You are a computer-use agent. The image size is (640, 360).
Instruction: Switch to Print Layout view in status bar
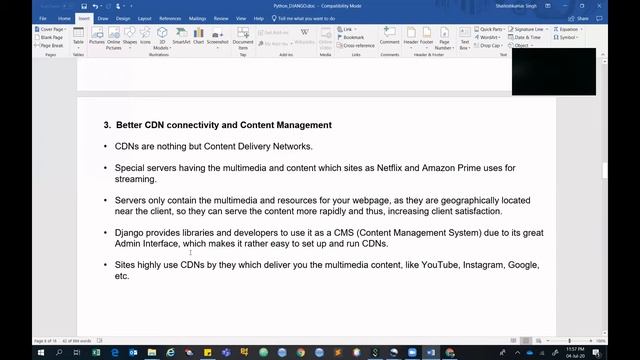click(x=526, y=340)
